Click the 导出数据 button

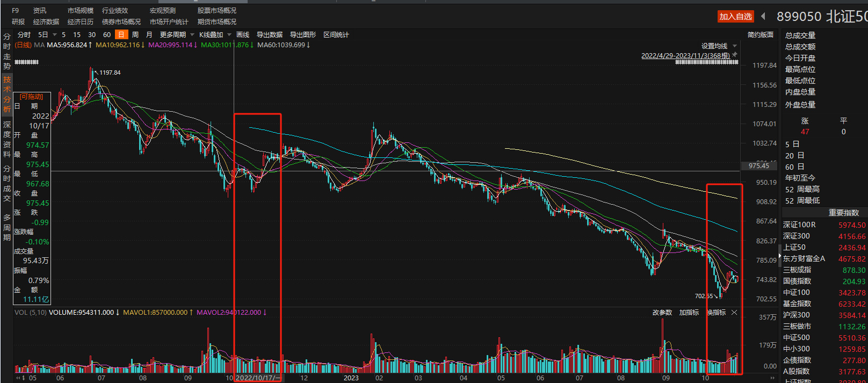point(269,34)
